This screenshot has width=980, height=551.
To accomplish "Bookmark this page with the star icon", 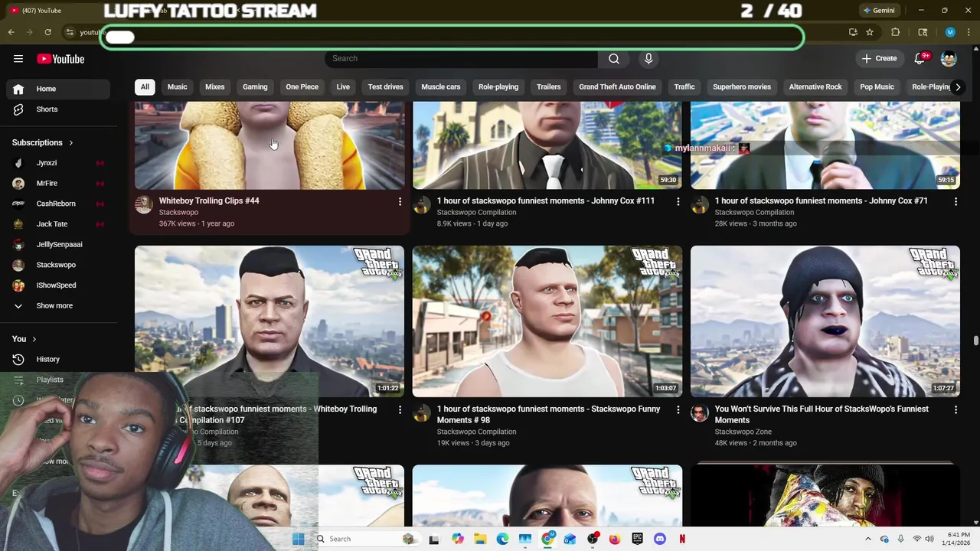I will 870,32.
